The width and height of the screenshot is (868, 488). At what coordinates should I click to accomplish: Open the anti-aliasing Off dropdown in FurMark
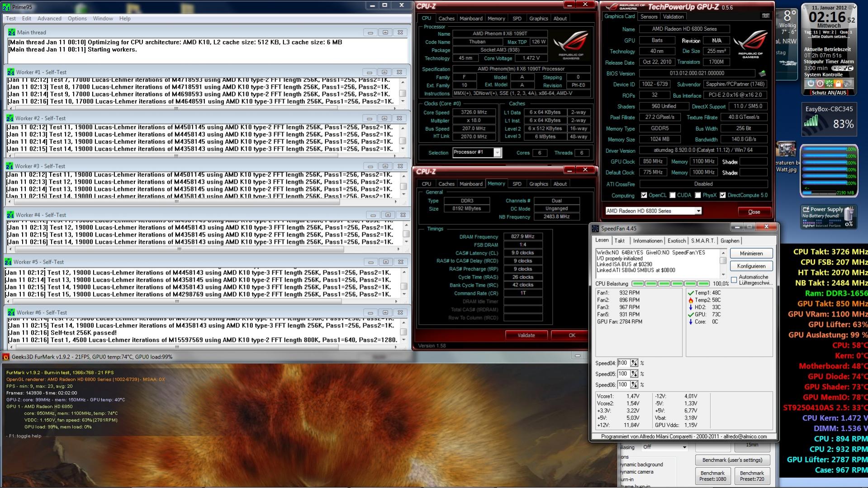664,447
